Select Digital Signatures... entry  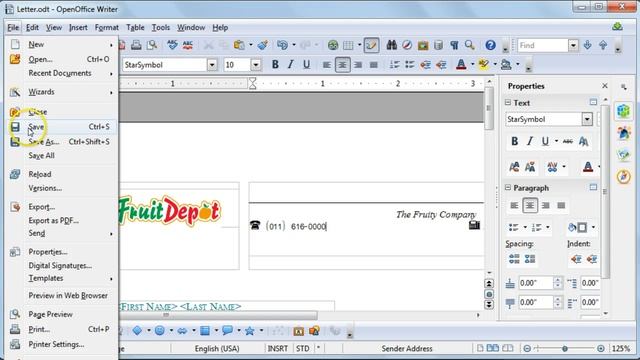tap(61, 265)
